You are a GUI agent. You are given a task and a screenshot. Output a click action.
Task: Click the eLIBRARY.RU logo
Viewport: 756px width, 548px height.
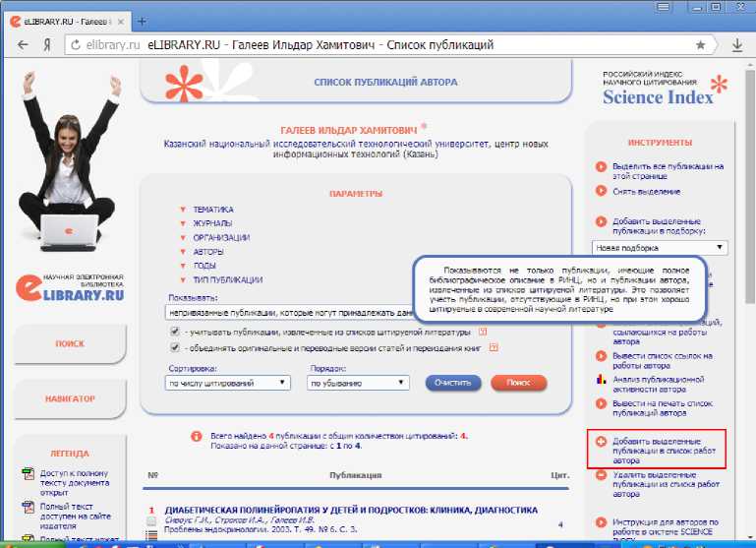pos(70,288)
